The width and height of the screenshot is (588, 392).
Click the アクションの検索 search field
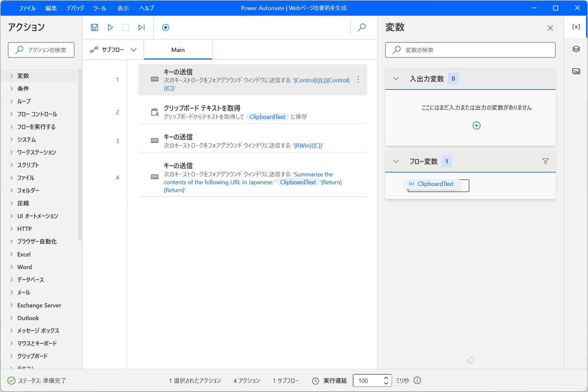pyautogui.click(x=41, y=50)
